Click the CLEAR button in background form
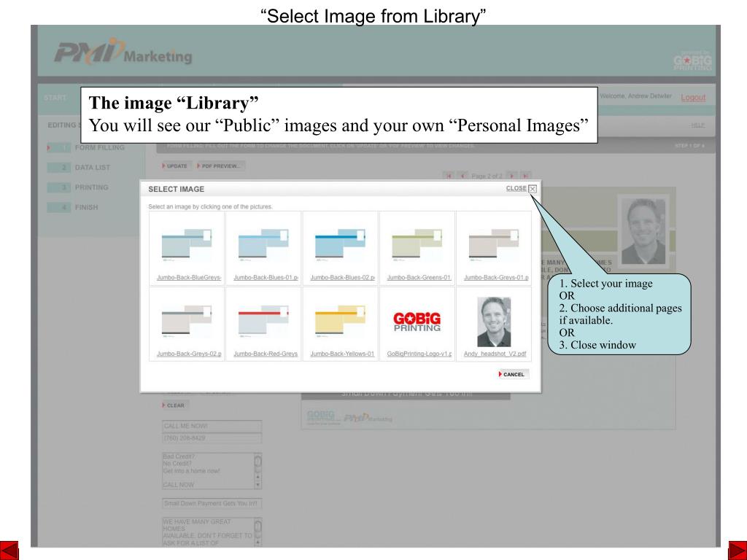The height and width of the screenshot is (560, 747). [x=174, y=405]
